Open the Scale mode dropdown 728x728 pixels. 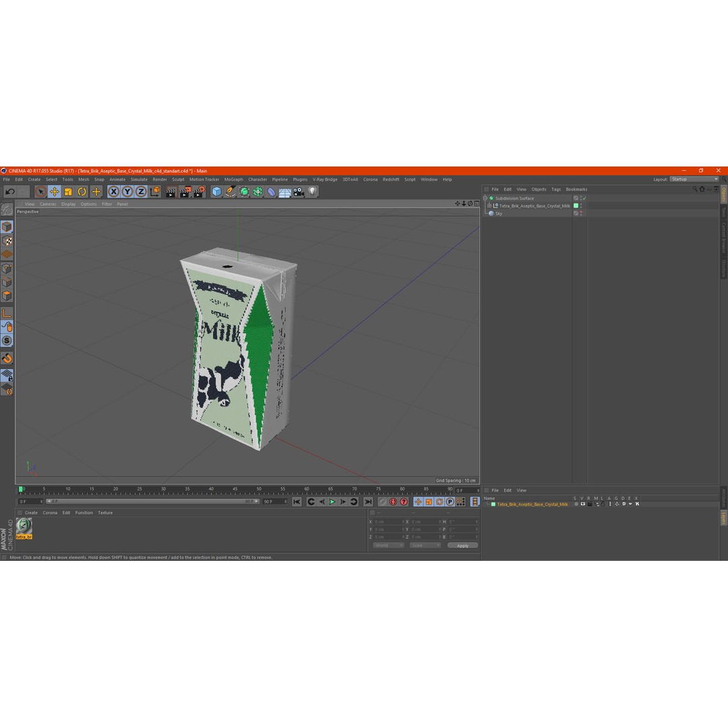point(425,545)
